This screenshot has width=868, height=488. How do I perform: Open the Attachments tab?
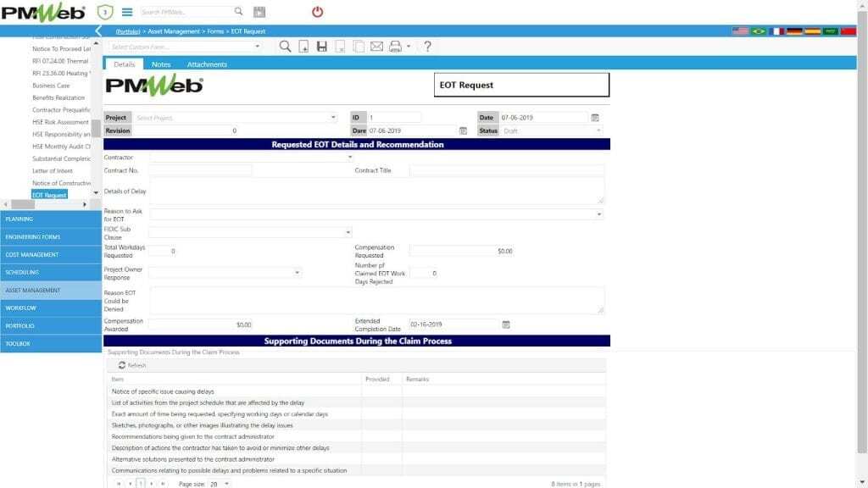207,64
